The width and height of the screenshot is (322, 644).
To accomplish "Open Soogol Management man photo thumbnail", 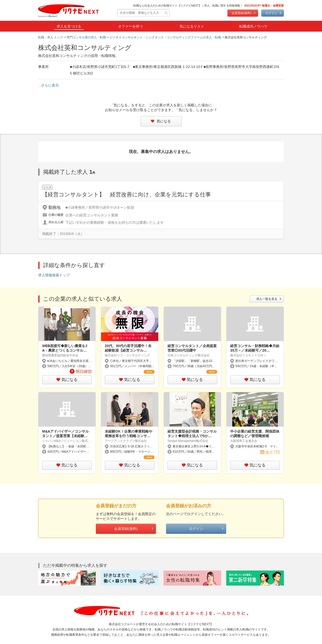I will [x=192, y=409].
